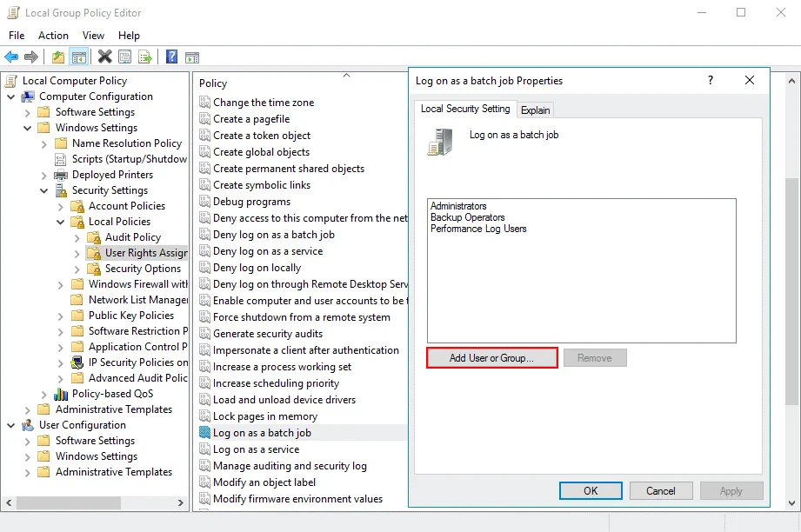Open the Action menu
Screen dimensions: 801x532
53,36
